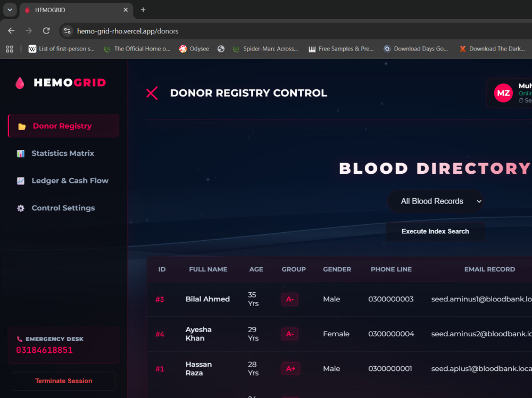Screen dimensions: 532x398
Task: Click phone number 0300000001
Action: (x=390, y=368)
